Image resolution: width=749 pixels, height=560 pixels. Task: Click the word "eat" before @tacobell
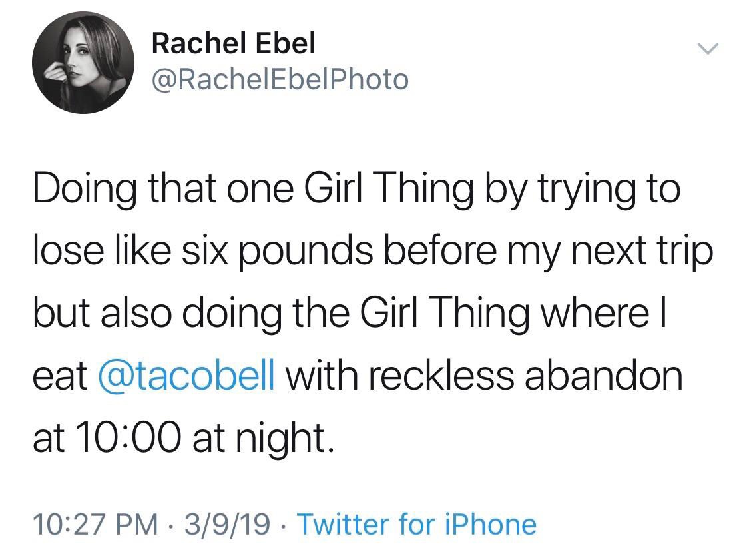[x=60, y=376]
